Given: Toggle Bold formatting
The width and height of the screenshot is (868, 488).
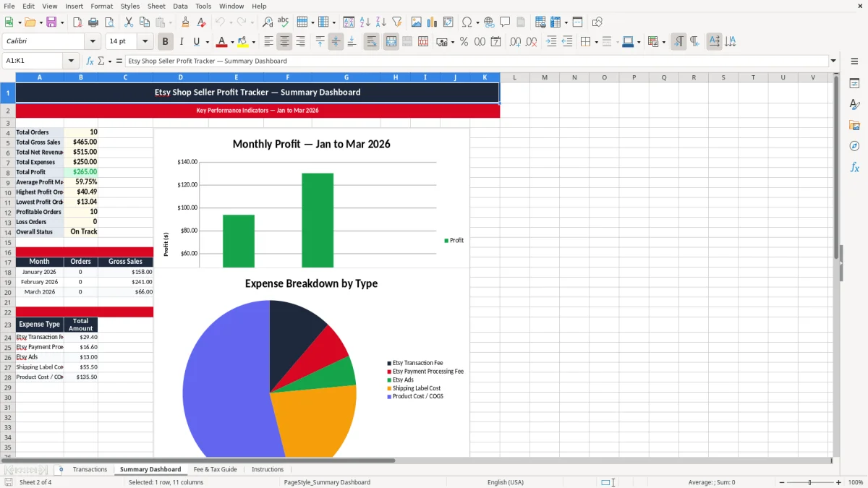Looking at the screenshot, I should 166,42.
